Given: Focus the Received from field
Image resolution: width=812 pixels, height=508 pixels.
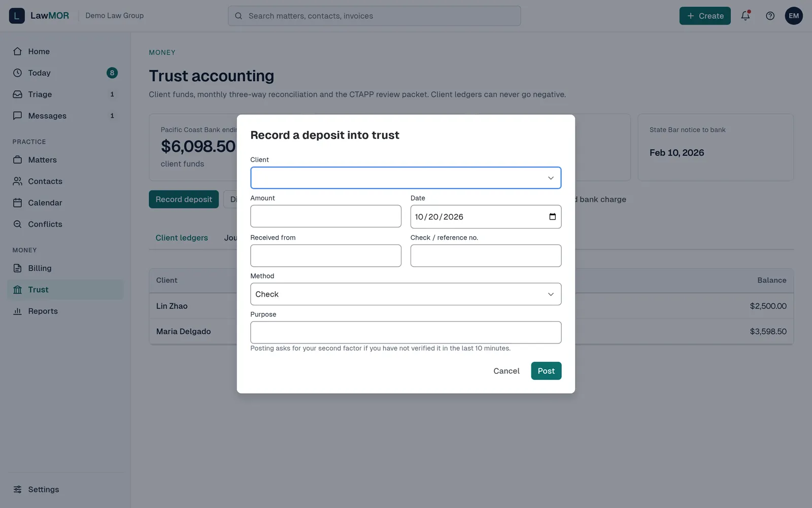Looking at the screenshot, I should tap(326, 256).
